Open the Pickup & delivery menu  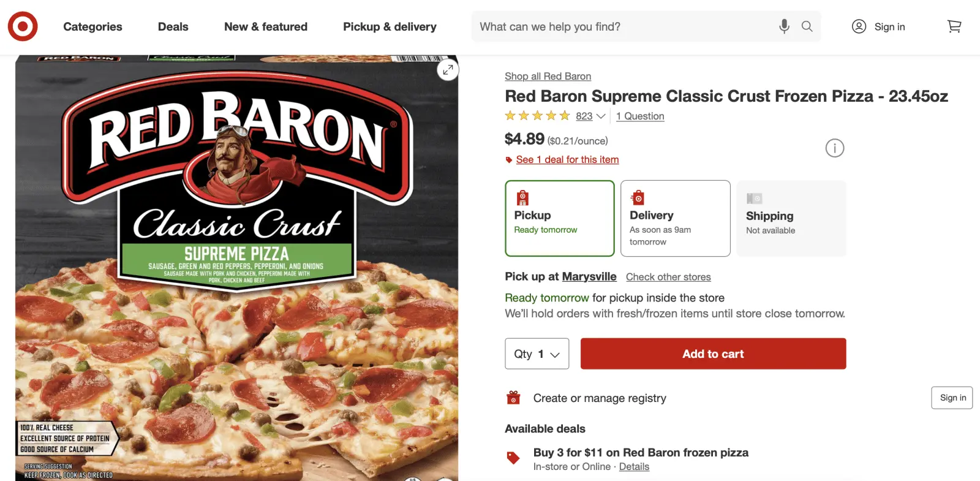point(390,27)
